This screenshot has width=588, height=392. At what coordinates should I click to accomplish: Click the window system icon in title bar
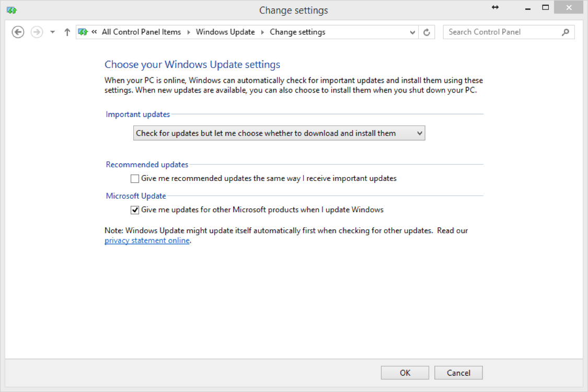click(x=11, y=10)
